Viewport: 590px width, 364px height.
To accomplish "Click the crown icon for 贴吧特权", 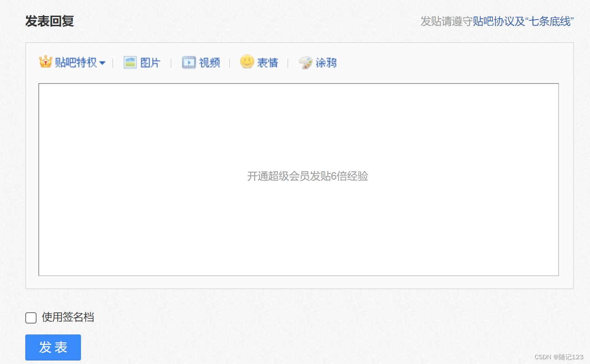I will 46,62.
